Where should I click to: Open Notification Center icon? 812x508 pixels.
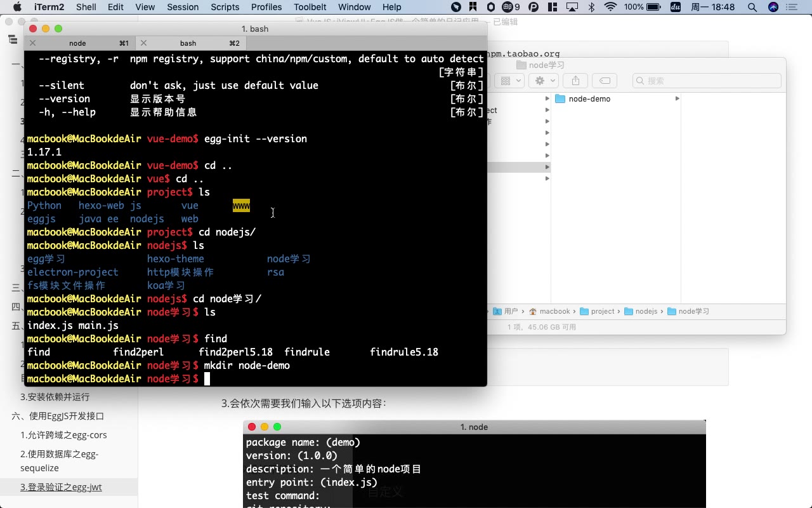793,7
